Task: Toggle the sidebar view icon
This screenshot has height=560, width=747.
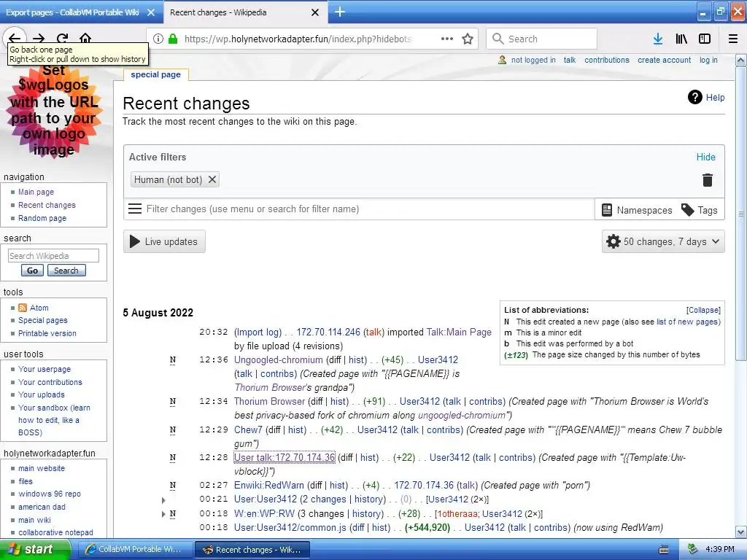Action: pos(705,39)
